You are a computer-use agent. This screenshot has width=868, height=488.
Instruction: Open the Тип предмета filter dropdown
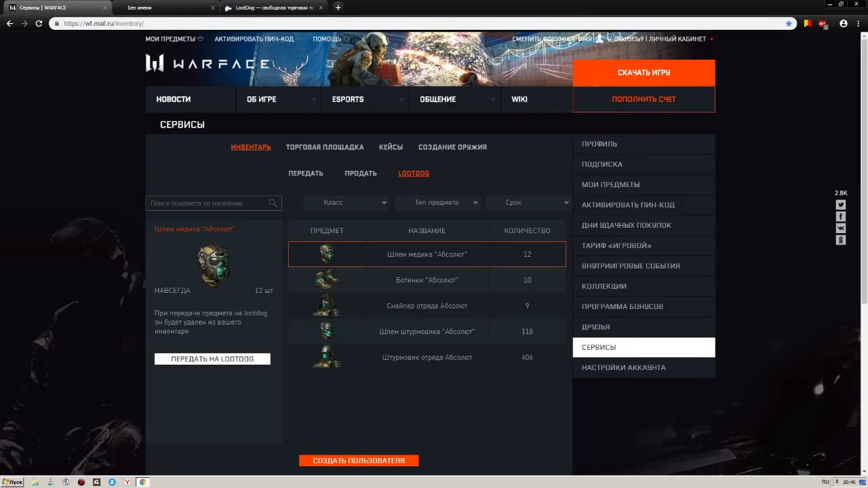coord(437,203)
